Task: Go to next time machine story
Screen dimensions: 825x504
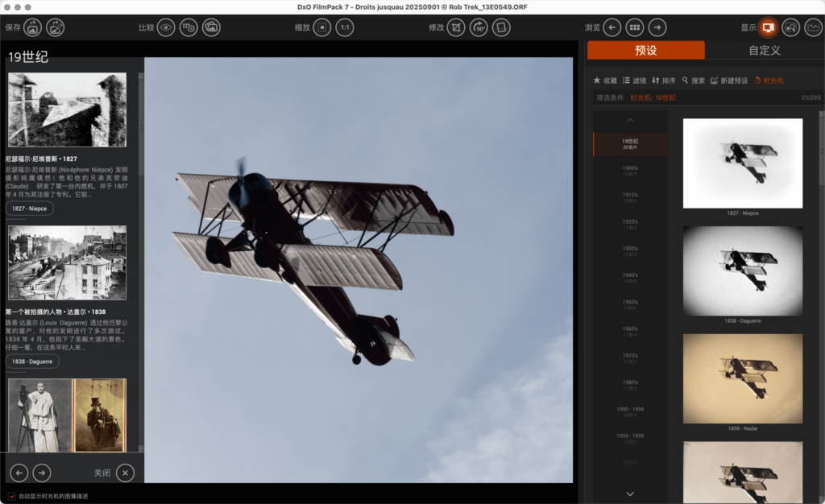Action: [x=42, y=473]
